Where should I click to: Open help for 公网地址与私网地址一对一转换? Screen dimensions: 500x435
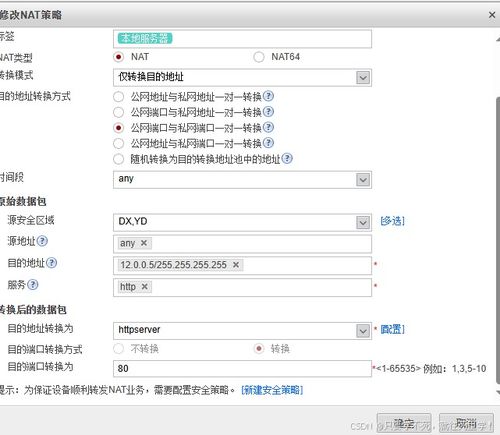(268, 96)
